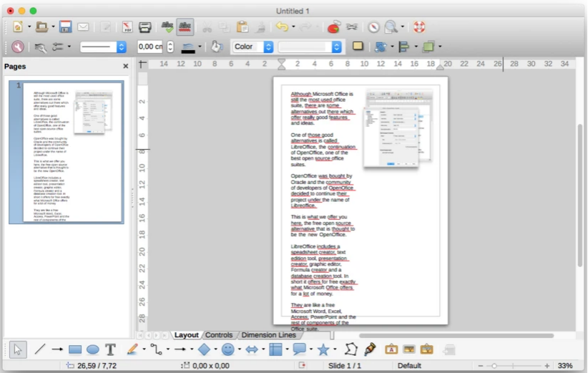Screen dimensions: 588x373
Task: Open the empty fill color list dropdown
Action: (x=310, y=47)
